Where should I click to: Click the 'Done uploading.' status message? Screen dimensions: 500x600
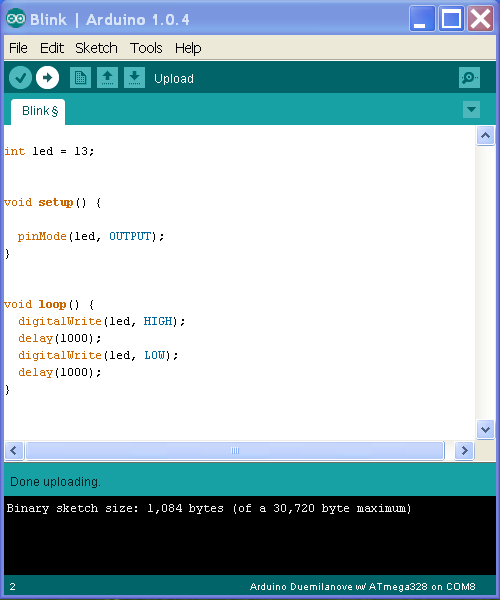point(55,482)
